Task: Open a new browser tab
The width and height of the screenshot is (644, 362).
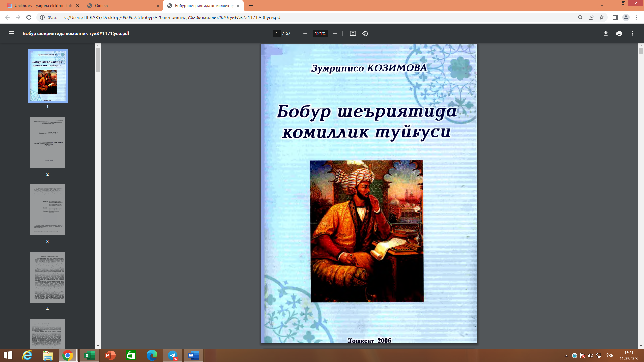Action: click(x=251, y=6)
